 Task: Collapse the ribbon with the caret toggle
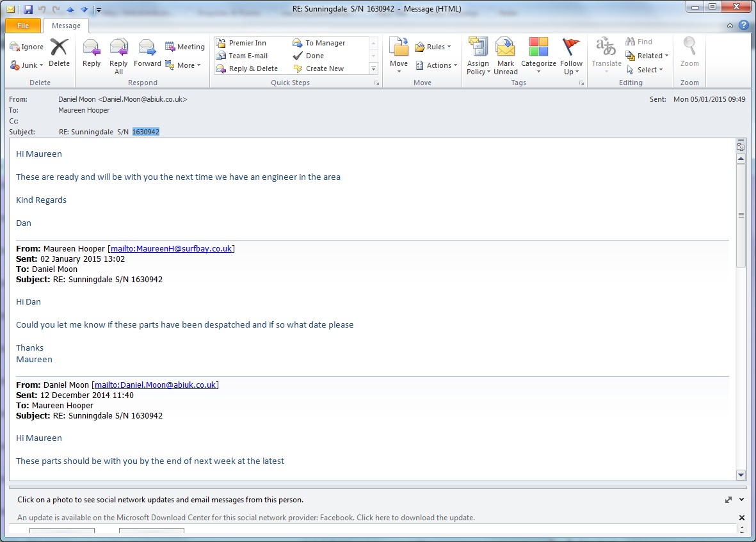coord(730,26)
